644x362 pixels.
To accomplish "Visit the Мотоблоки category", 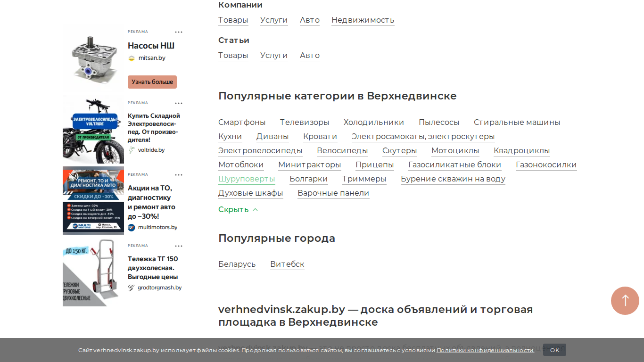I will (x=241, y=165).
